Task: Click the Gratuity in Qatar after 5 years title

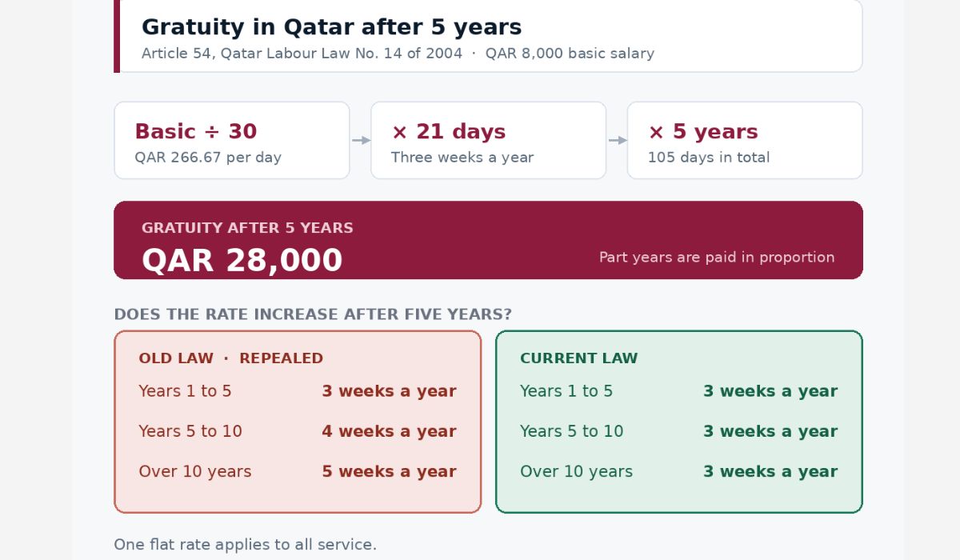Action: [331, 27]
